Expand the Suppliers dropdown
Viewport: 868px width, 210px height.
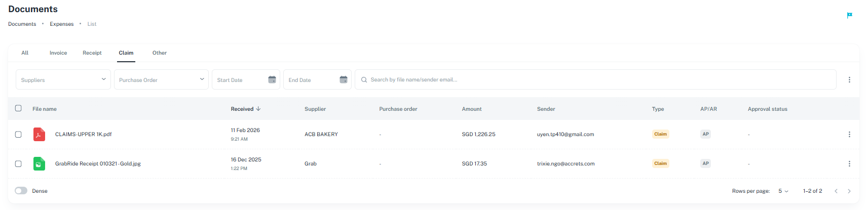[63, 79]
